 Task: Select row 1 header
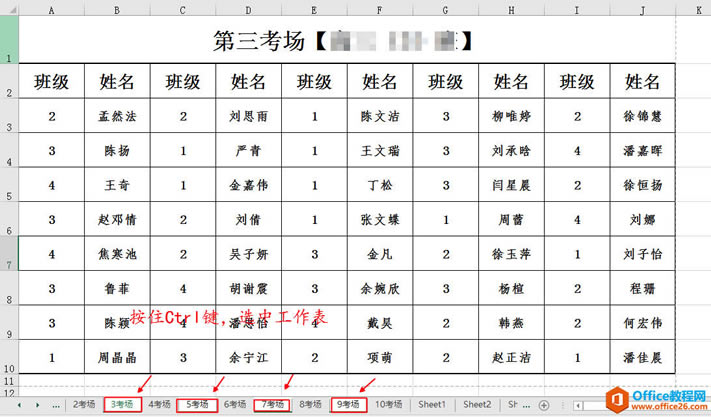pos(9,39)
